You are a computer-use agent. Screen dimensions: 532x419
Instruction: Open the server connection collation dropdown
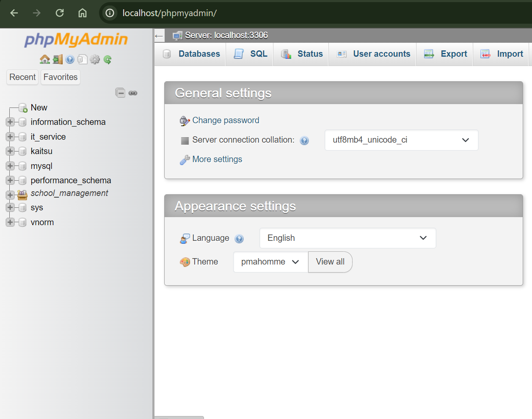[x=401, y=140]
